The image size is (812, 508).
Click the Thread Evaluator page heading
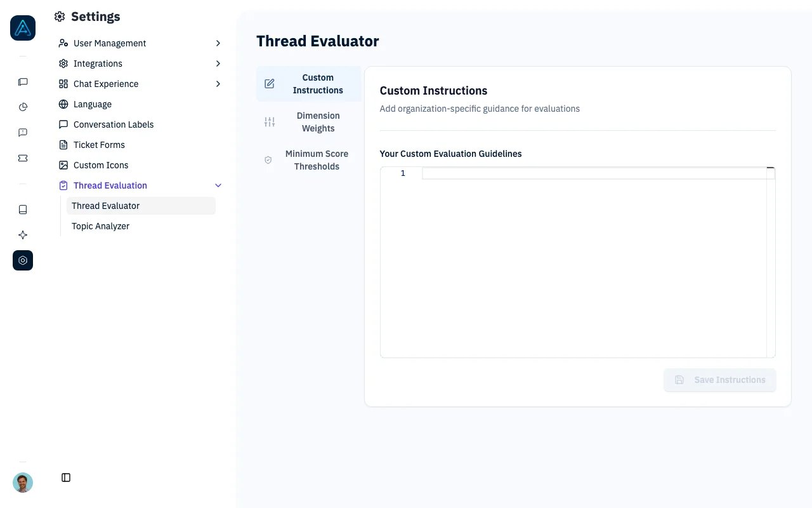tap(318, 41)
